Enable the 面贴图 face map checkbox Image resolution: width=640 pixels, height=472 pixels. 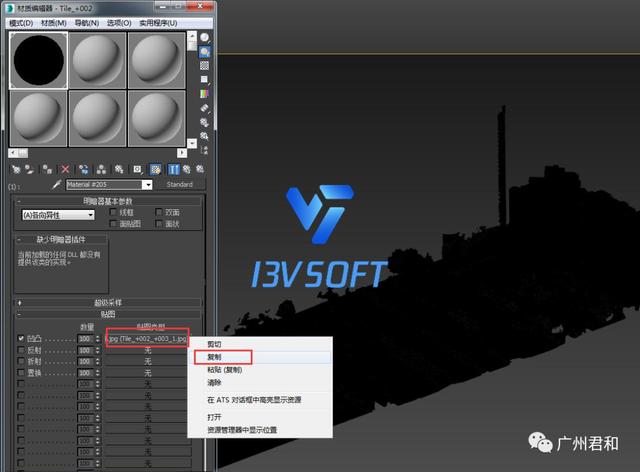coord(113,223)
